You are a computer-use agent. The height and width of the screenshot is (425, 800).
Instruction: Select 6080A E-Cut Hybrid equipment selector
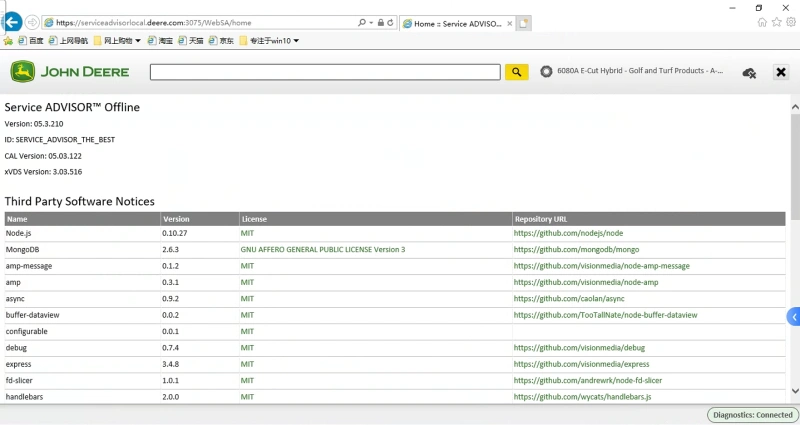pyautogui.click(x=632, y=72)
